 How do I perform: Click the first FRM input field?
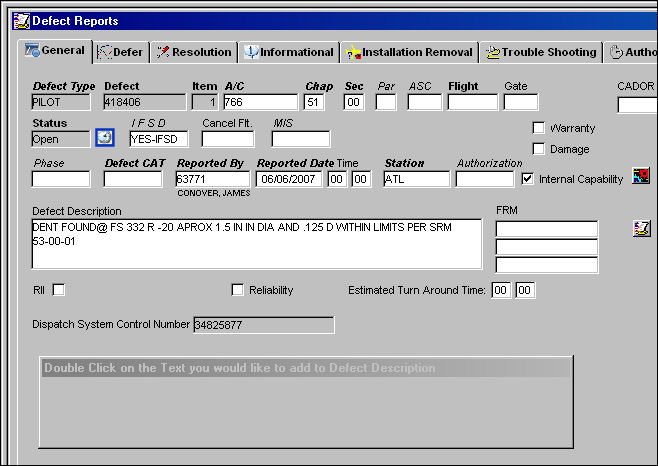[x=547, y=229]
